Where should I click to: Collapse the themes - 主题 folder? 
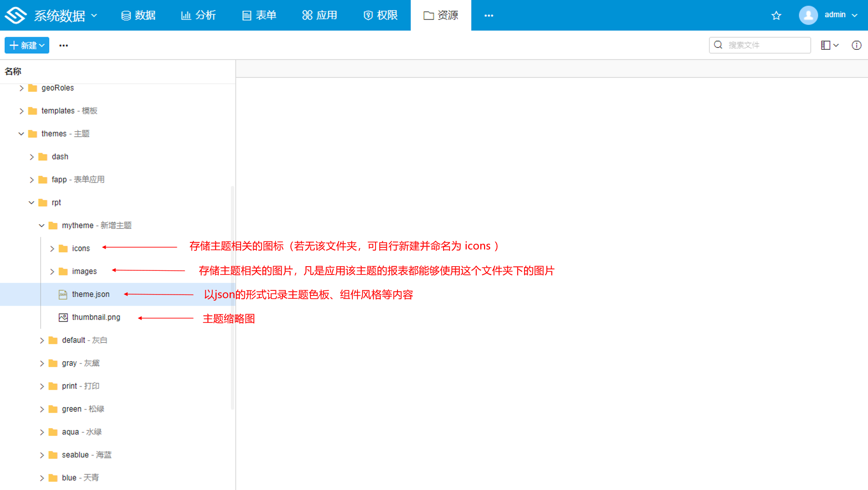[x=21, y=134]
